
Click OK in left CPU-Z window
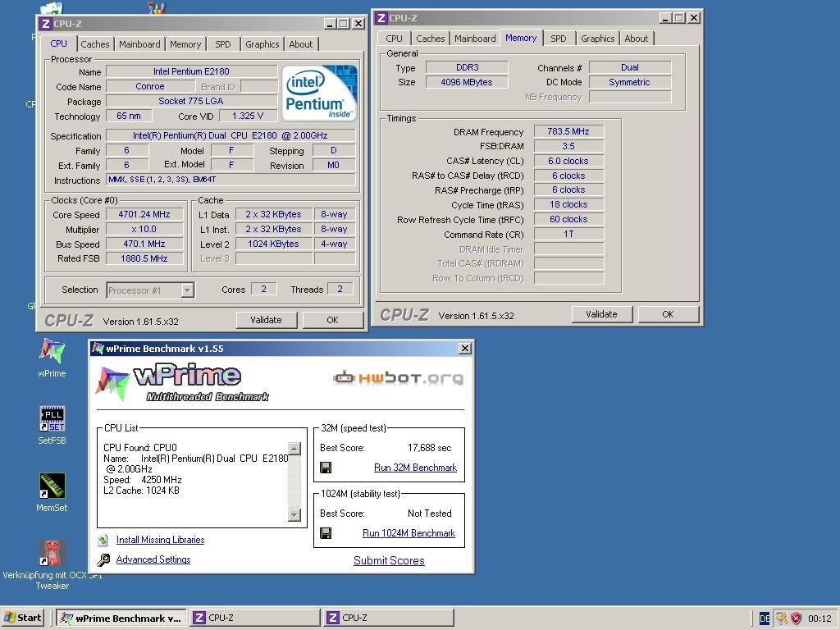point(333,320)
